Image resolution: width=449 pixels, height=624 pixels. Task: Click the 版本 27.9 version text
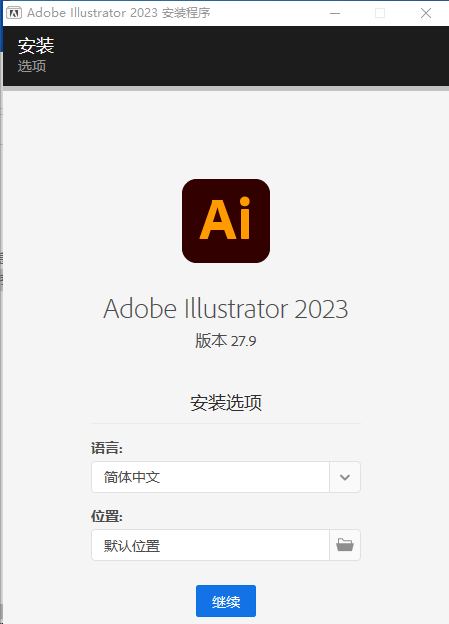[226, 341]
